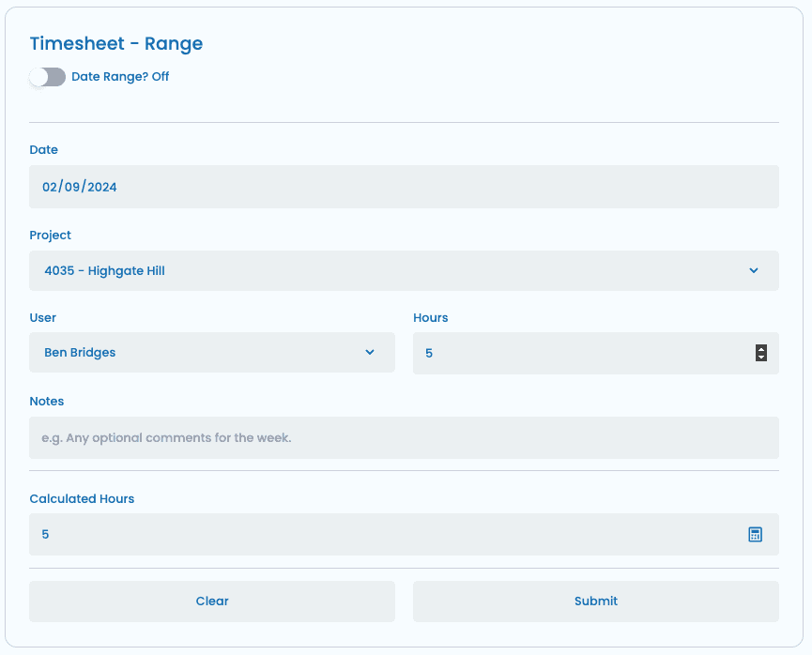Click the 'Notes' field label

47,401
